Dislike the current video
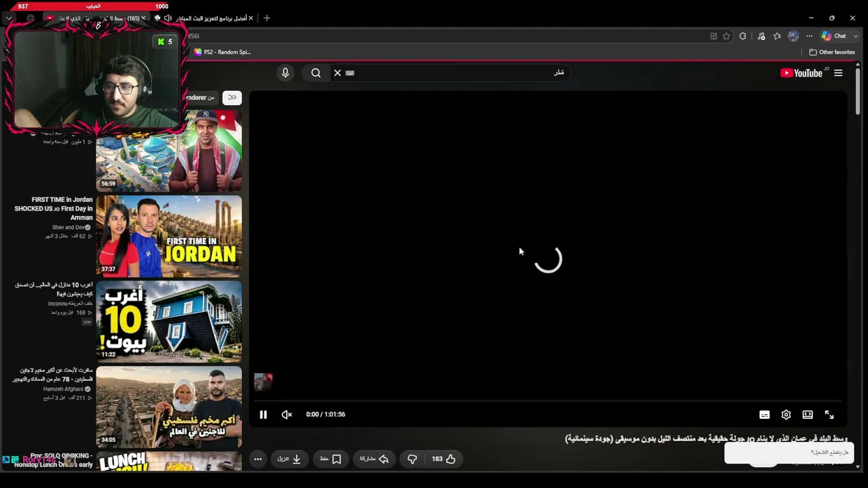This screenshot has width=868, height=488. point(412,459)
